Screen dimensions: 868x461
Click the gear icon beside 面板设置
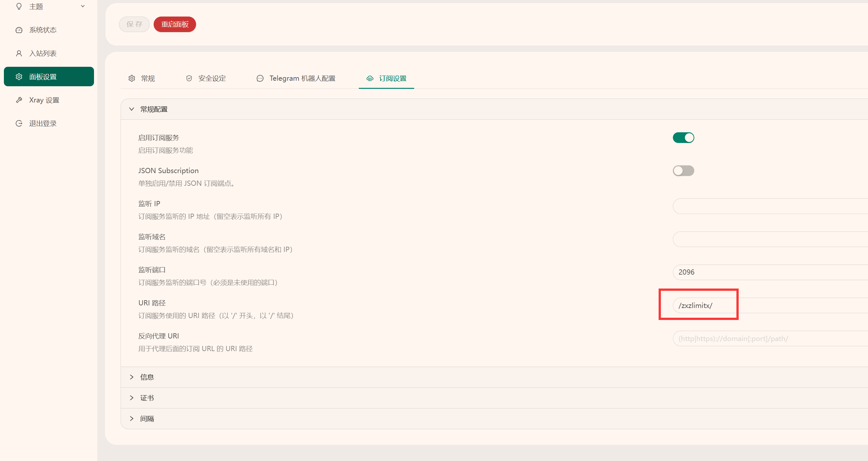point(19,77)
